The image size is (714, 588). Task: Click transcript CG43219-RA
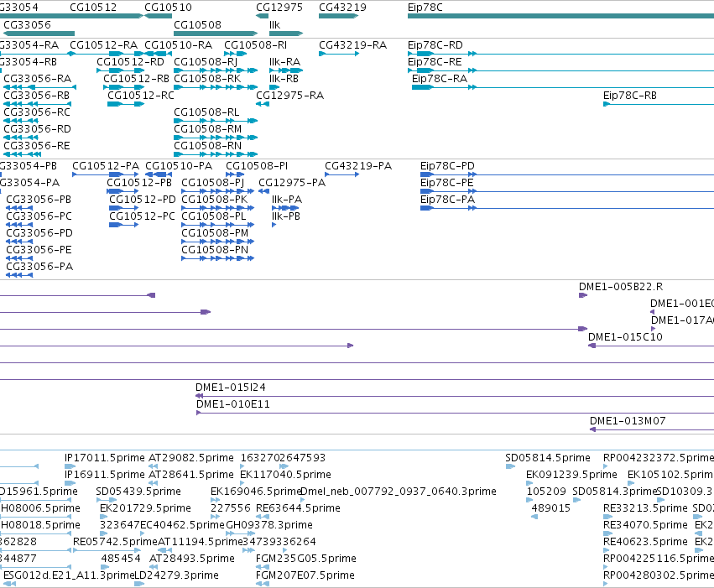coord(353,45)
